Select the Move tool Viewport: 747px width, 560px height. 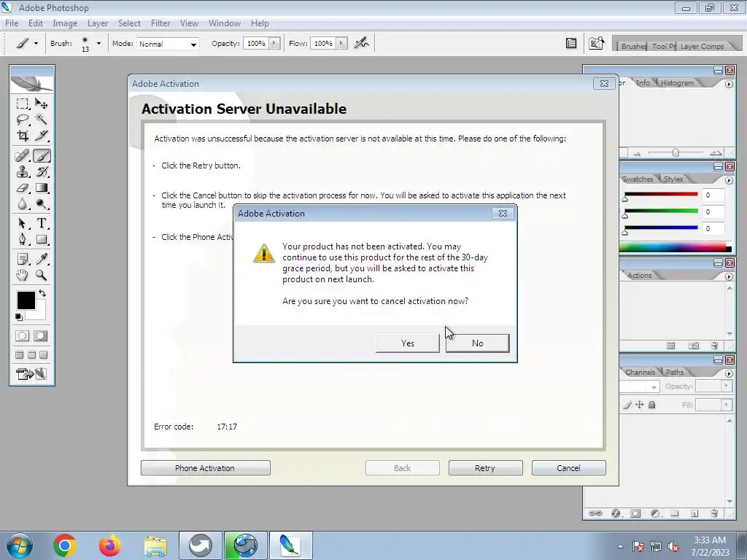(42, 104)
